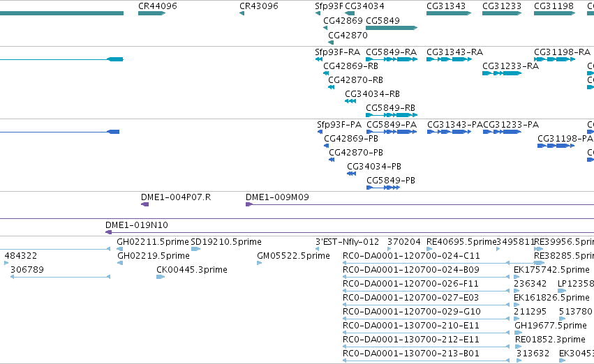Click the CG42870 gene label
The width and height of the screenshot is (594, 364).
[x=348, y=35]
